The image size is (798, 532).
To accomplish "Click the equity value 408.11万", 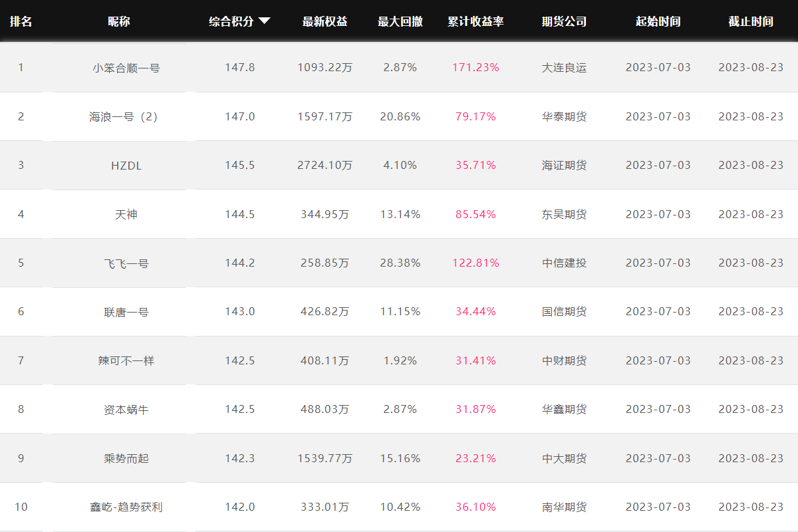I will click(x=325, y=360).
